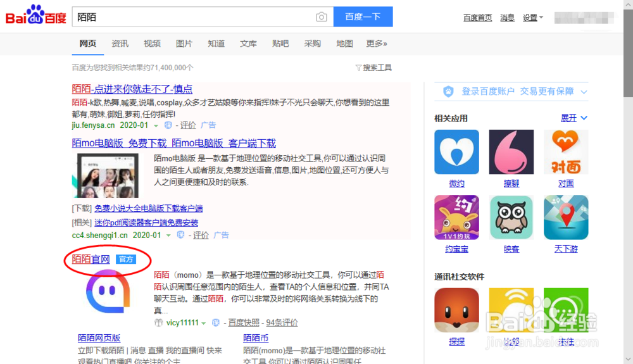Screen dimensions: 633x364
Task: Open 陌陌-点进来你就走不了-慎点 result
Action: pos(132,89)
